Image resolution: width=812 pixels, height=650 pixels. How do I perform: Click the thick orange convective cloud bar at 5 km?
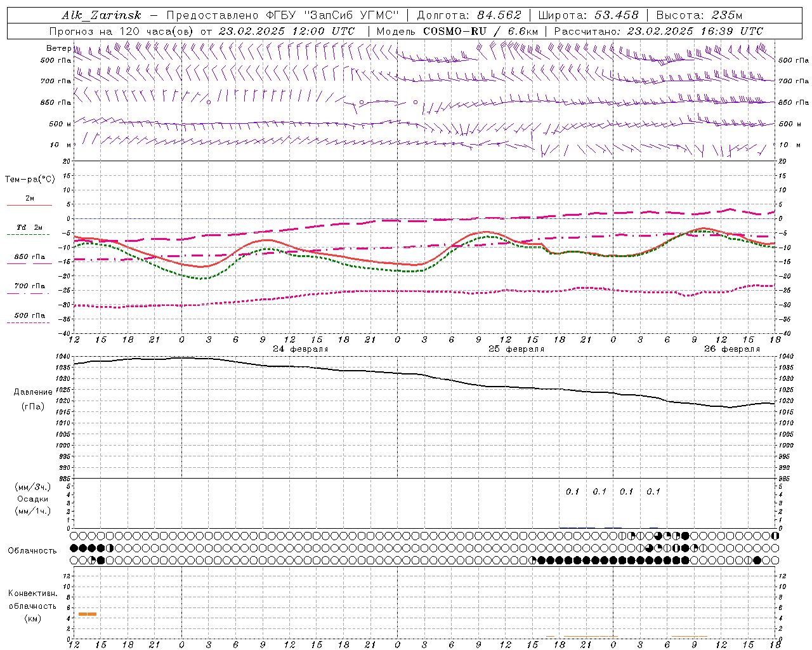click(88, 614)
